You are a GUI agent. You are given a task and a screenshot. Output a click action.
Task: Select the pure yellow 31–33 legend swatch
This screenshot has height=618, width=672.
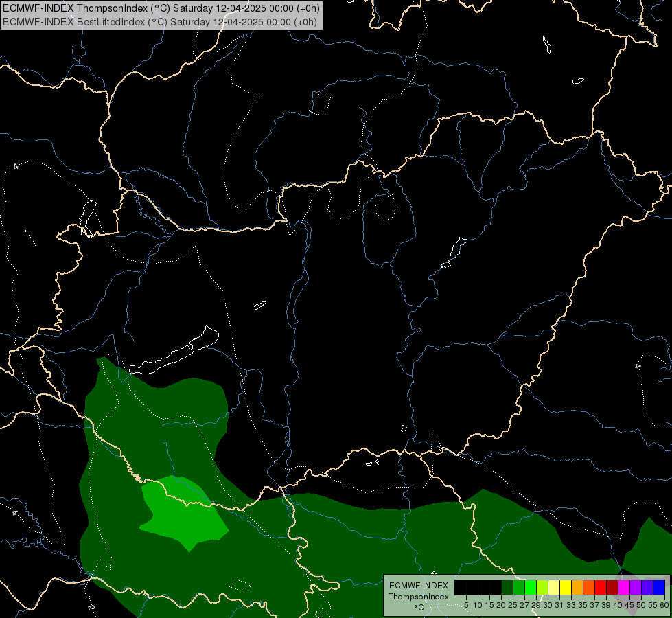[566, 587]
